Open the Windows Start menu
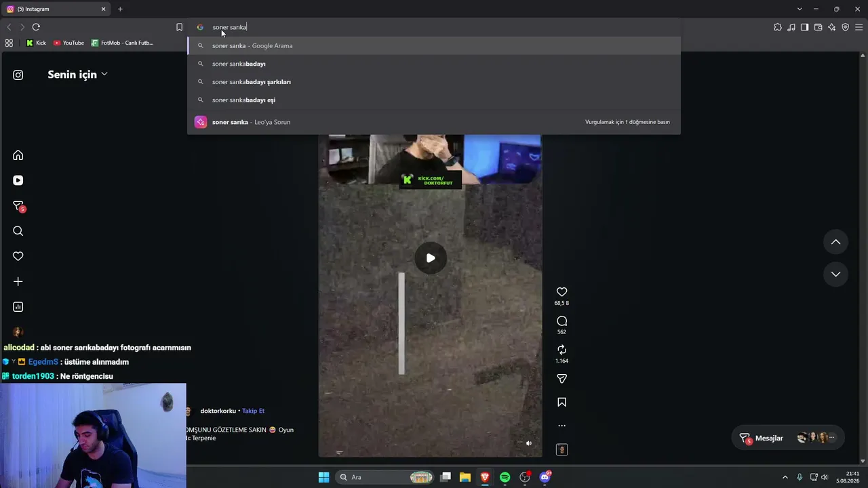 click(x=323, y=477)
